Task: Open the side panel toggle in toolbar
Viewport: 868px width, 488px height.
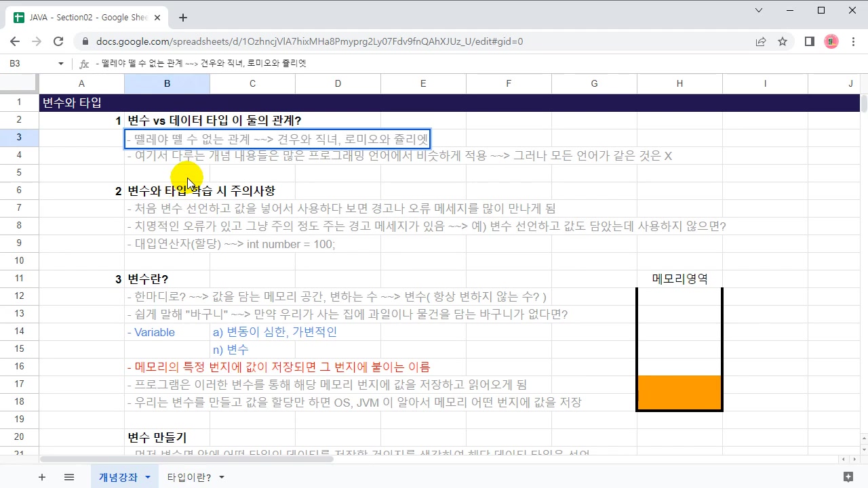Action: coord(809,41)
